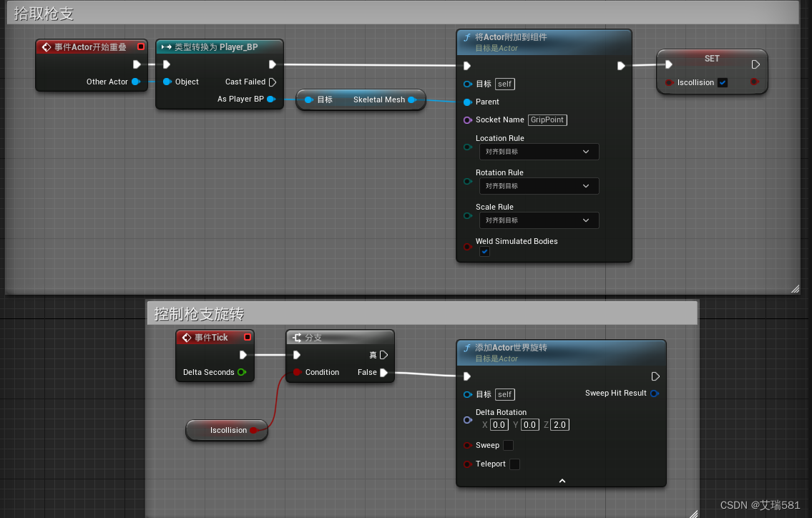This screenshot has height=518, width=812.
Task: Open the Location Rule dropdown
Action: pyautogui.click(x=539, y=152)
